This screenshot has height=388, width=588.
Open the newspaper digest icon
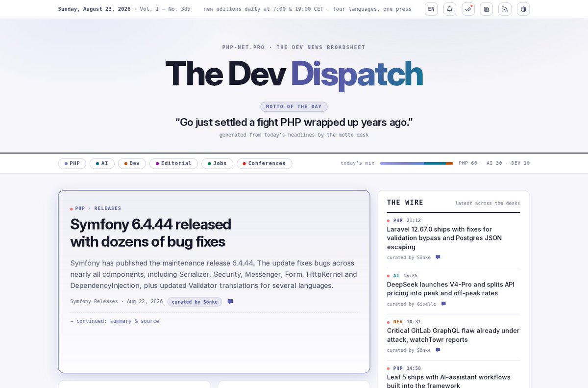coord(487,9)
